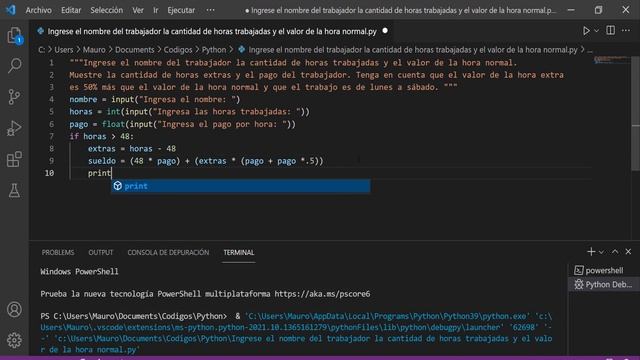The image size is (640, 360).
Task: Maximize the panel with the up chevron
Action: coord(615,252)
